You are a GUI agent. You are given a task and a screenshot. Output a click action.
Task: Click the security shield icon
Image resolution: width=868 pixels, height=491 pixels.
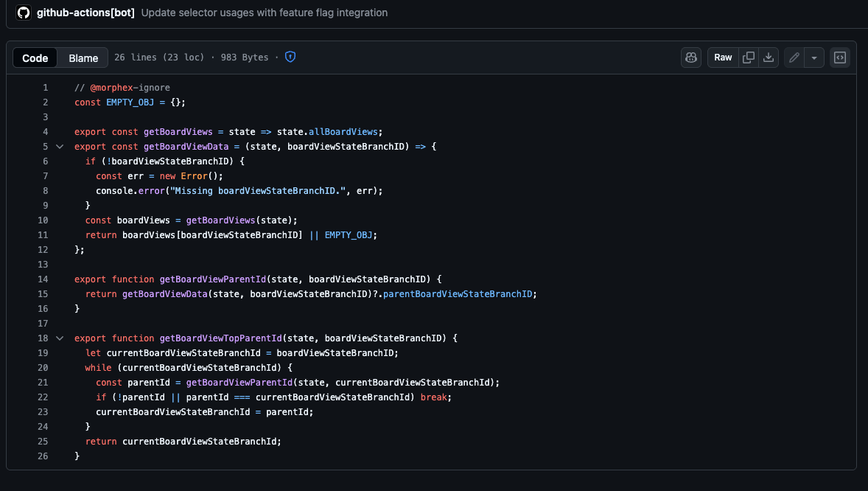point(290,57)
